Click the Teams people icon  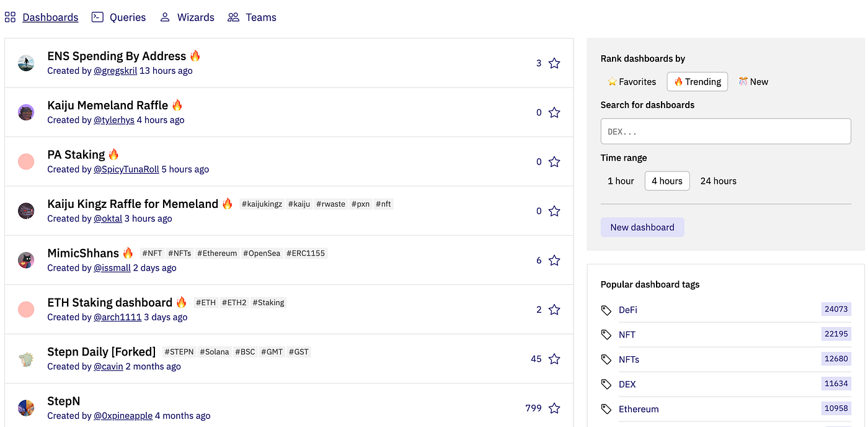pyautogui.click(x=233, y=17)
